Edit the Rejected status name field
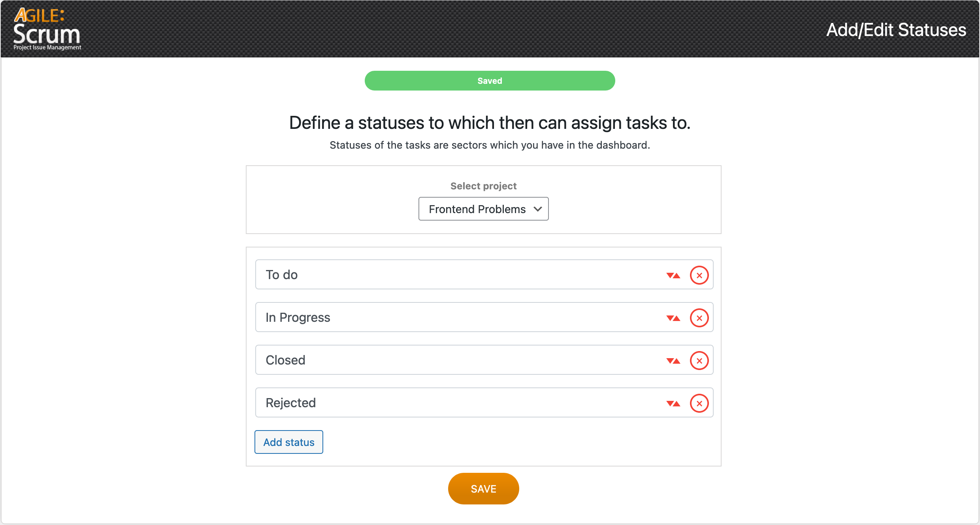The image size is (980, 525). pyautogui.click(x=454, y=403)
